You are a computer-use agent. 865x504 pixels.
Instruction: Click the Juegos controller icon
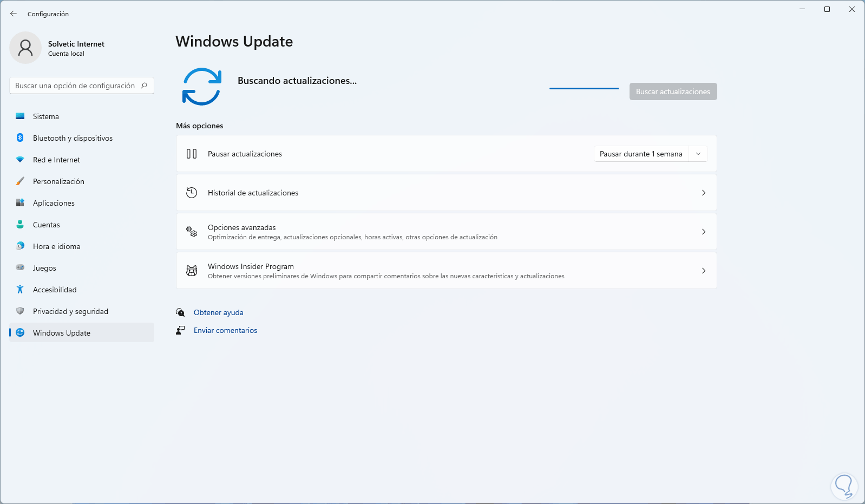pos(20,267)
